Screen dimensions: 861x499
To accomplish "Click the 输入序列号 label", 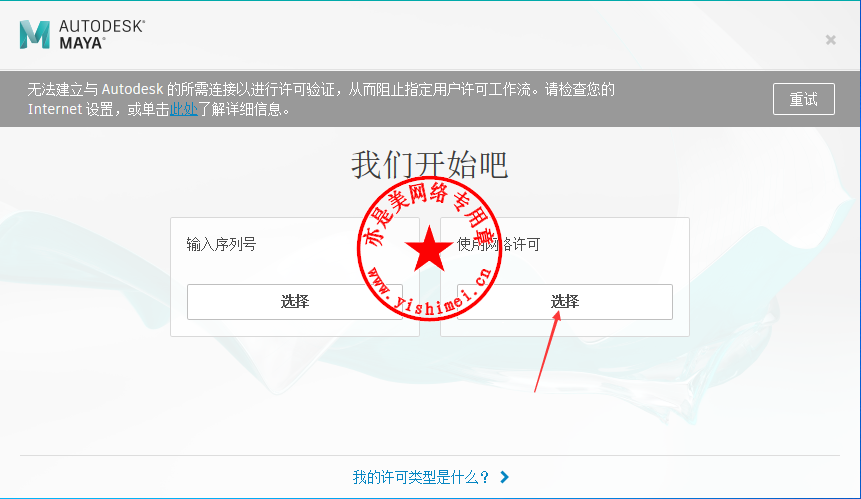I will point(221,244).
